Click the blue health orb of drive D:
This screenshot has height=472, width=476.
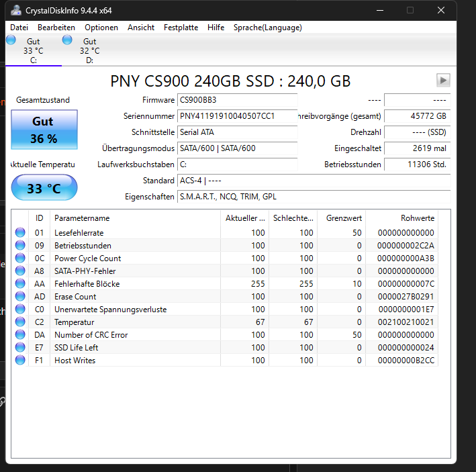(67, 40)
